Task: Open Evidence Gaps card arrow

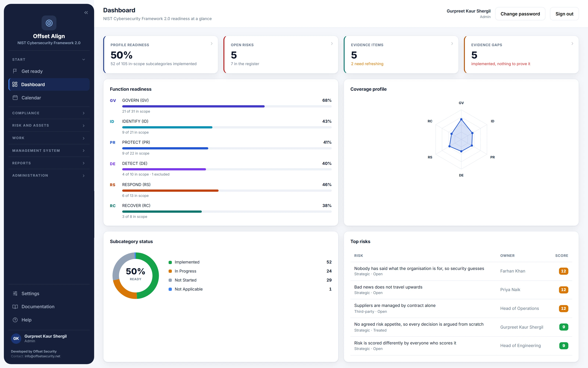Action: tap(572, 44)
